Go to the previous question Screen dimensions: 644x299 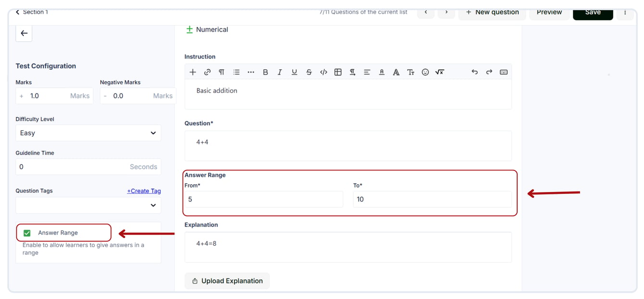pos(426,12)
